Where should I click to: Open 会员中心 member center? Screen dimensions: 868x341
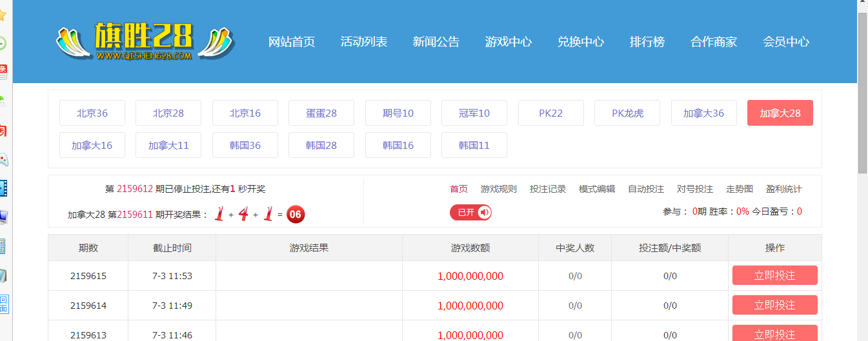click(x=786, y=42)
